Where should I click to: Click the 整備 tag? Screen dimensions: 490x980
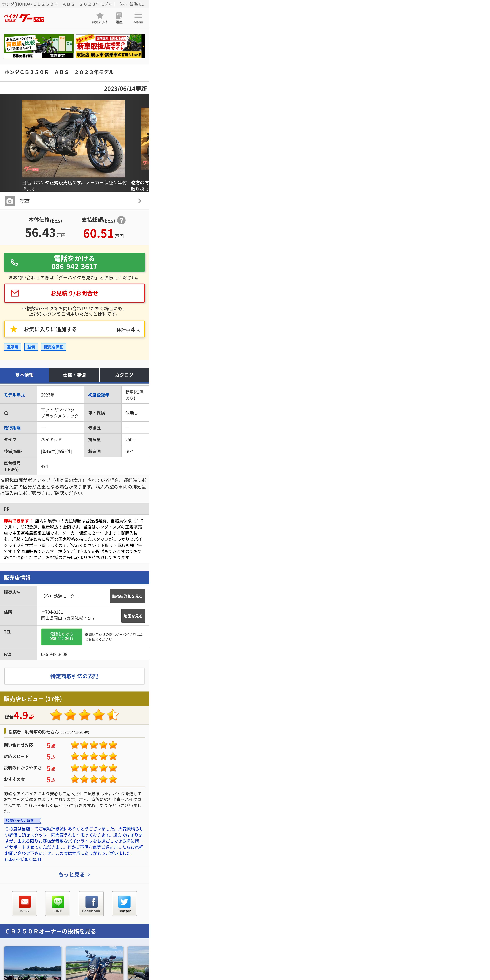click(31, 347)
